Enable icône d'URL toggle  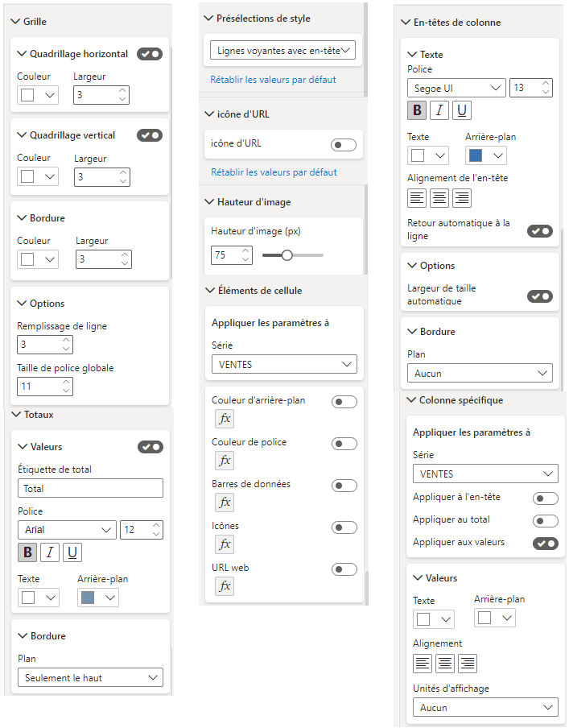pyautogui.click(x=344, y=145)
